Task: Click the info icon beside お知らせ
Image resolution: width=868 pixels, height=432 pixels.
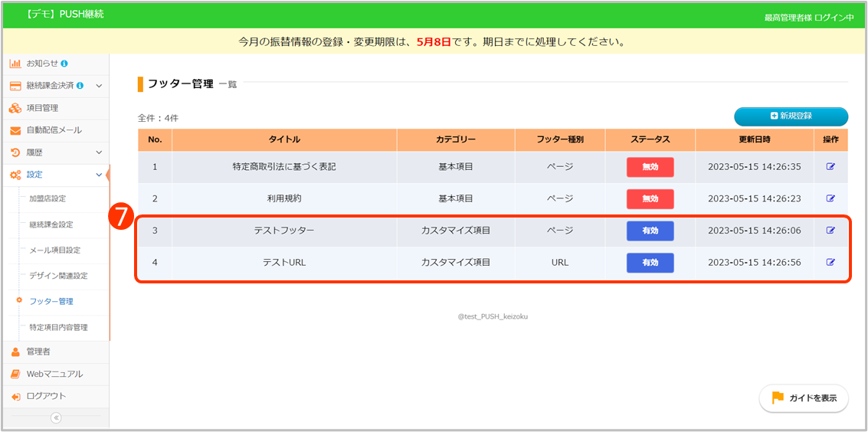Action: click(x=64, y=64)
